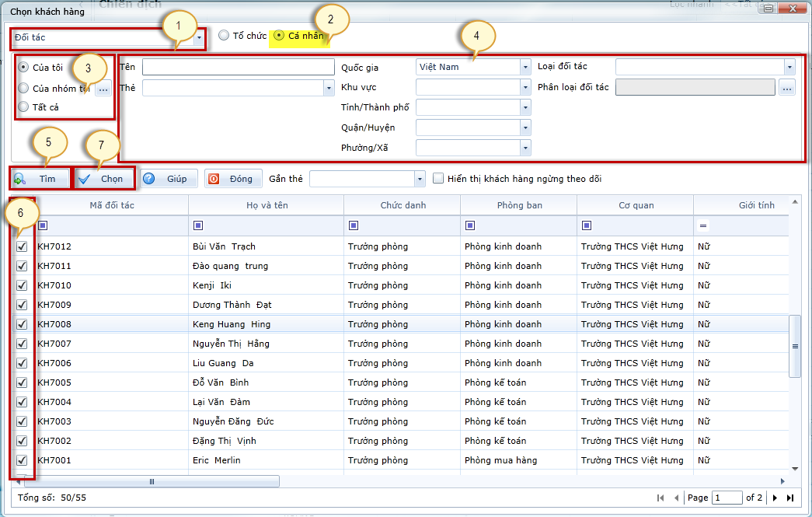This screenshot has height=517, width=812.
Task: Click the Tìm search button
Action: pos(40,179)
